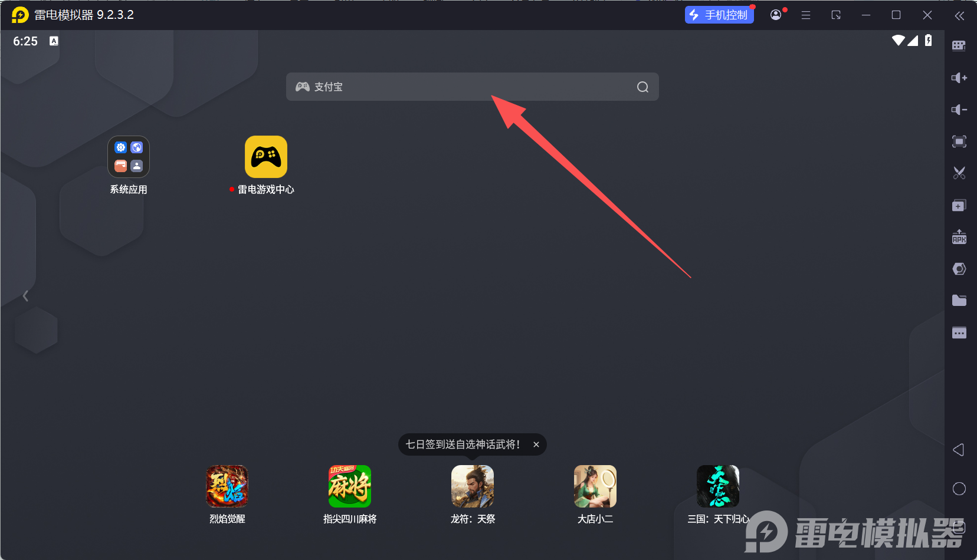Increase volume with the speaker plus icon
977x560 pixels.
click(x=959, y=78)
